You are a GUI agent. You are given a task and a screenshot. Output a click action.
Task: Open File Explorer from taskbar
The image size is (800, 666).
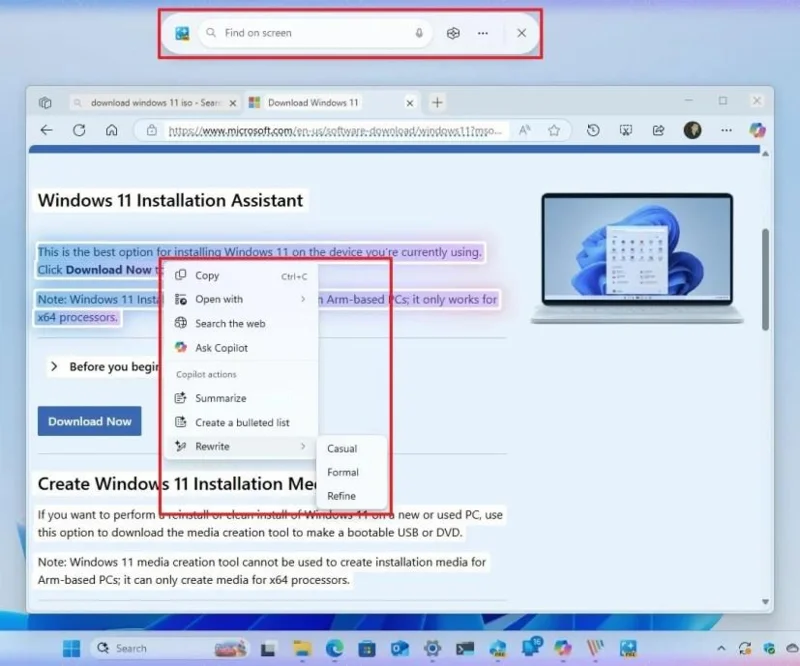tap(302, 649)
